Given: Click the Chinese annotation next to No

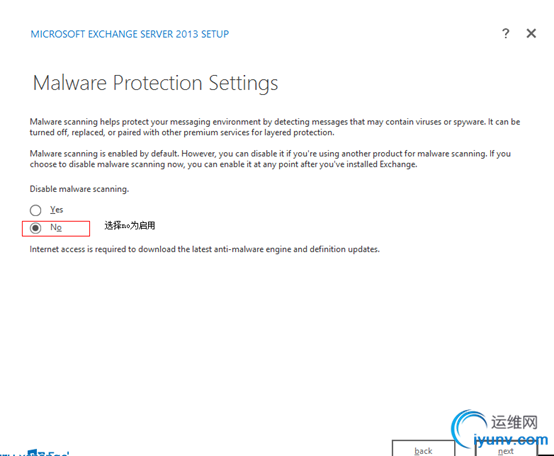Looking at the screenshot, I should [x=130, y=225].
